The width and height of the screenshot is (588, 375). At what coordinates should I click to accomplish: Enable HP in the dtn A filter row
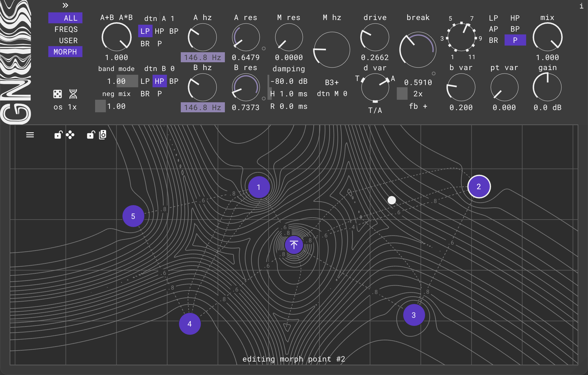tap(160, 31)
